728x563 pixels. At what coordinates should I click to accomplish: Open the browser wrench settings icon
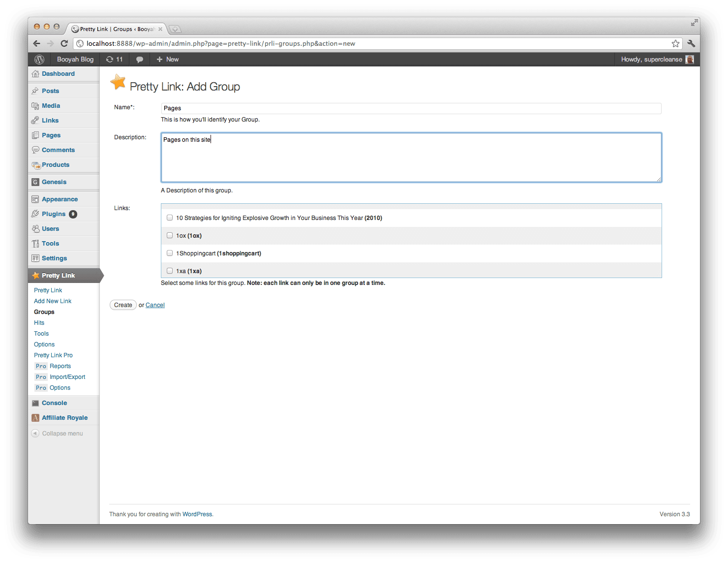point(691,43)
